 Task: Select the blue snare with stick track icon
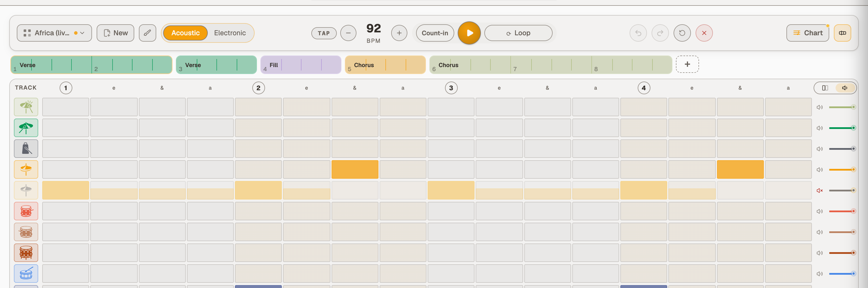pos(26,274)
